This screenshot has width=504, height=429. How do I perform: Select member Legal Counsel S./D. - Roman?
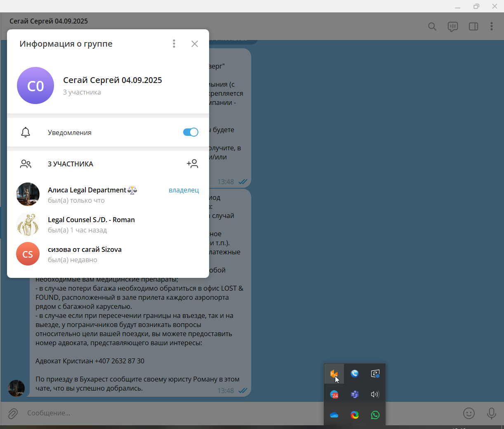pos(108,224)
